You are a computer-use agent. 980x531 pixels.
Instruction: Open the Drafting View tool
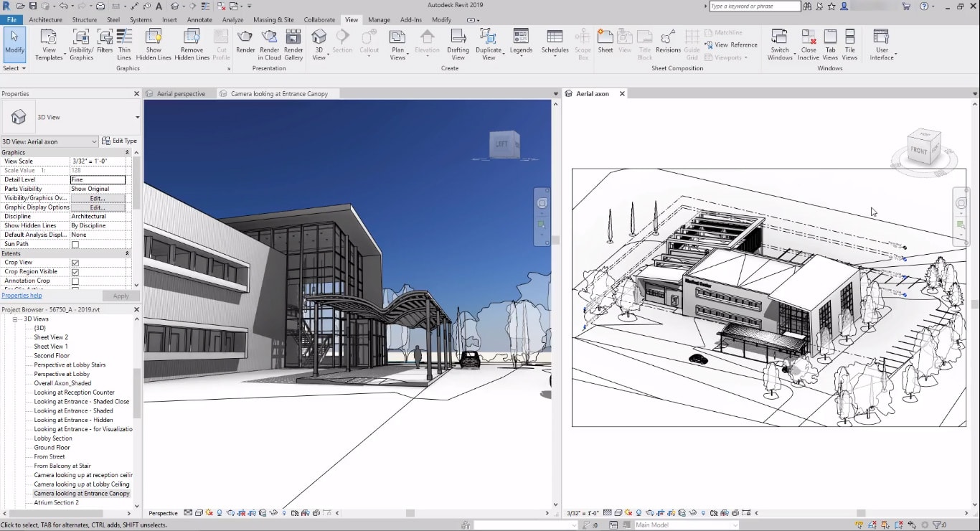(458, 43)
